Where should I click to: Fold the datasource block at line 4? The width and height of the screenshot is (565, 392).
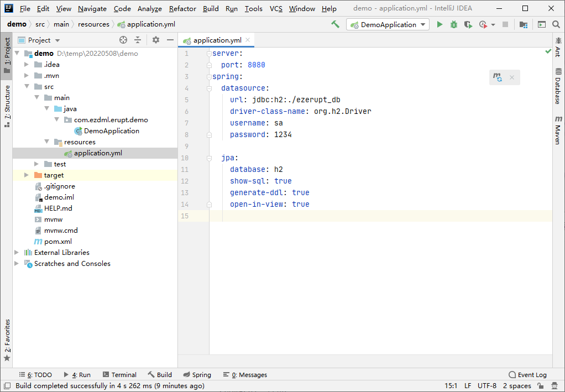click(x=209, y=88)
